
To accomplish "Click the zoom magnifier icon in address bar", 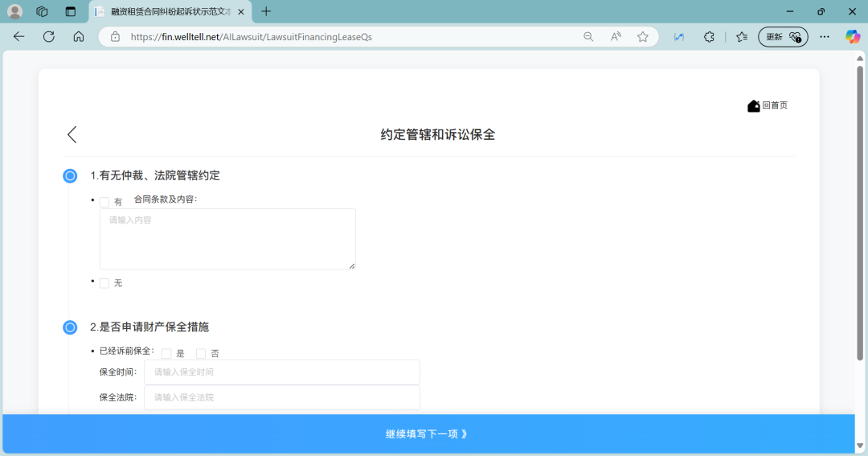I will (588, 36).
